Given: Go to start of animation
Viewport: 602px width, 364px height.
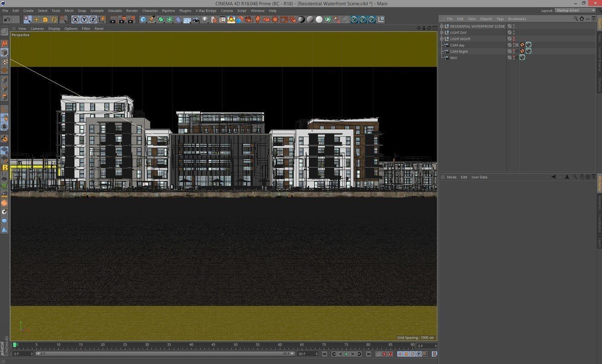Looking at the screenshot, I should point(325,354).
